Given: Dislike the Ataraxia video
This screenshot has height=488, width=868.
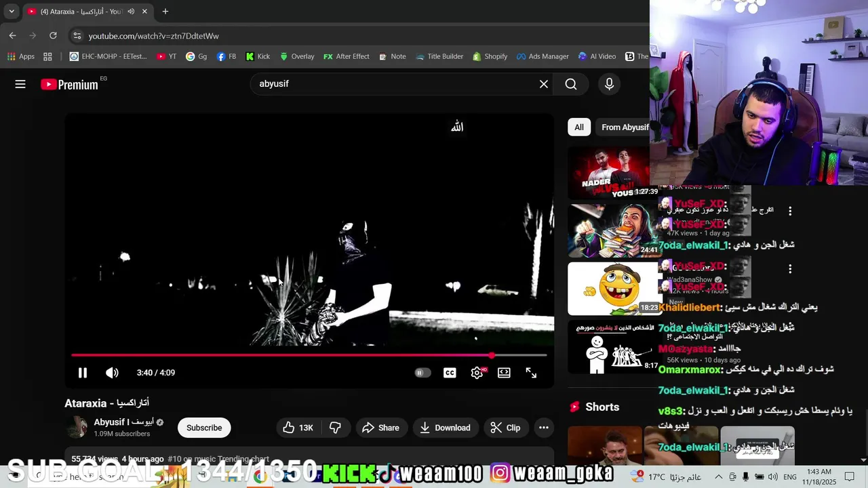Looking at the screenshot, I should coord(335,428).
